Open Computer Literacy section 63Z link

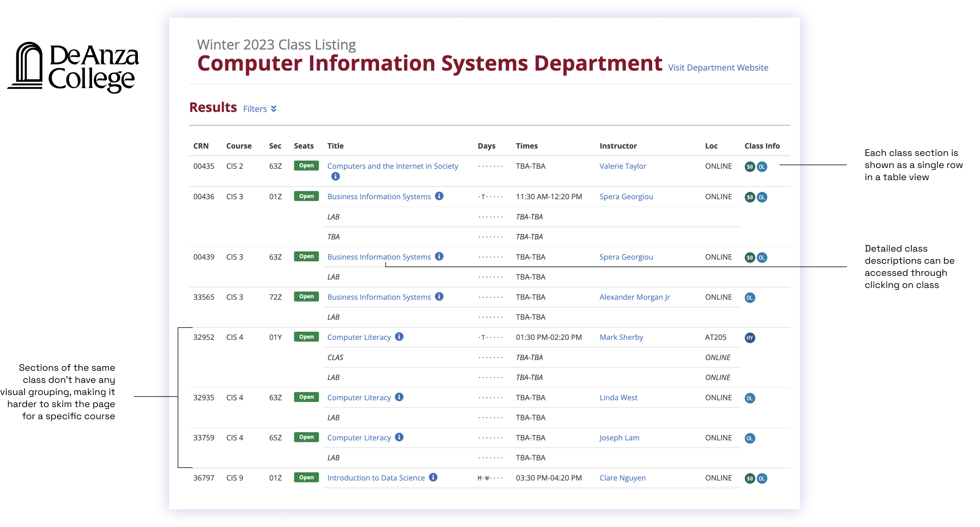[x=359, y=397]
